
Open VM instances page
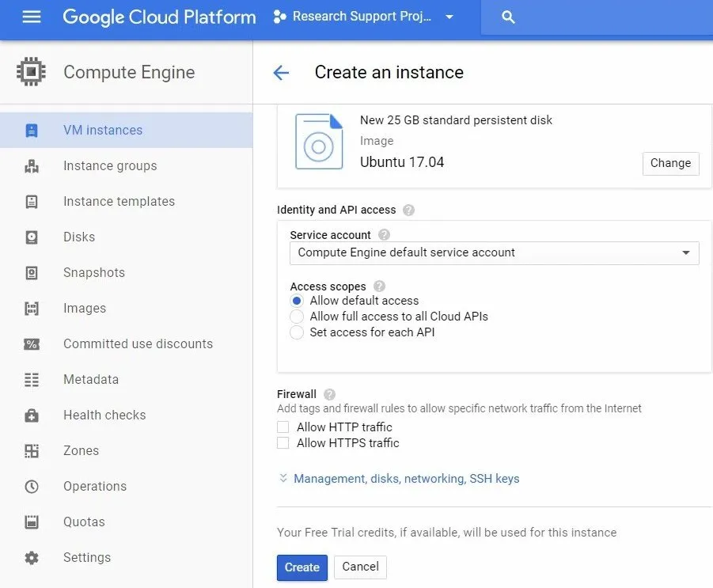[126, 130]
